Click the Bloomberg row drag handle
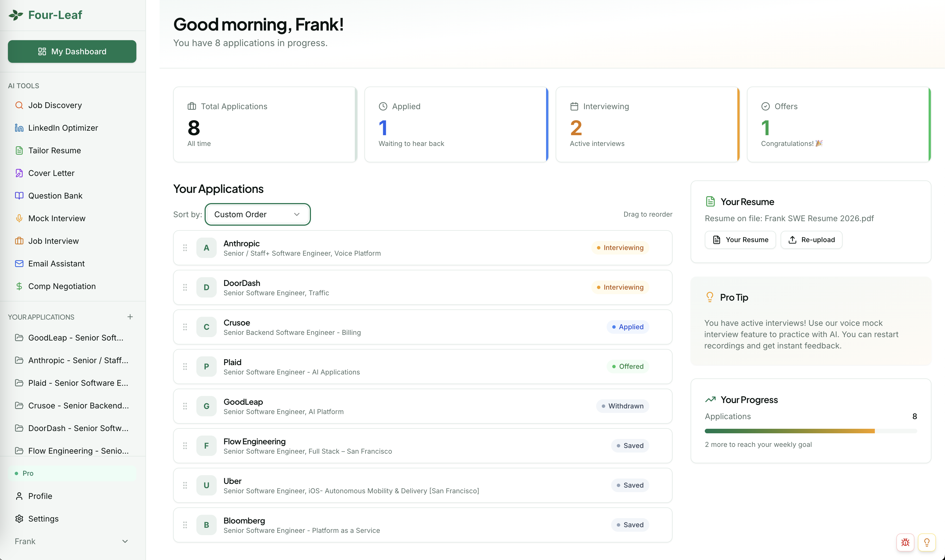Screen dimensions: 945x560 tap(185, 525)
